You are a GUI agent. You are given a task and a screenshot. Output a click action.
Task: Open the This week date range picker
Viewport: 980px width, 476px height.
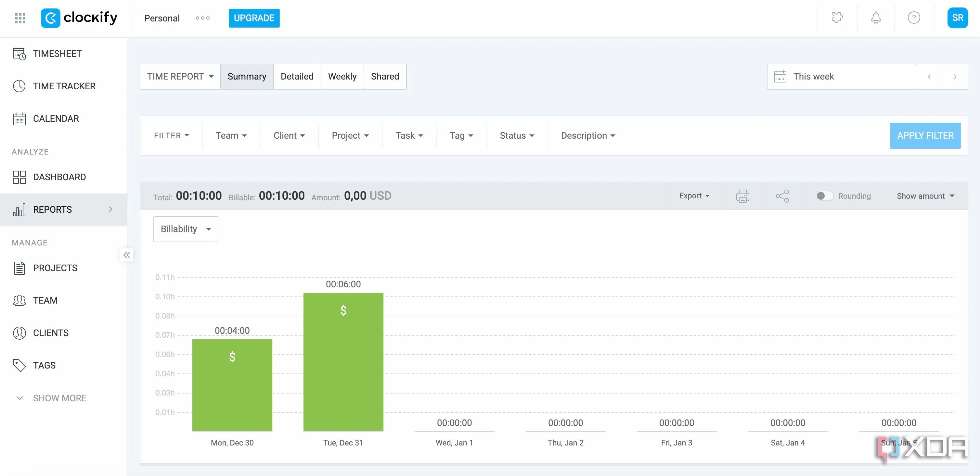(x=841, y=76)
